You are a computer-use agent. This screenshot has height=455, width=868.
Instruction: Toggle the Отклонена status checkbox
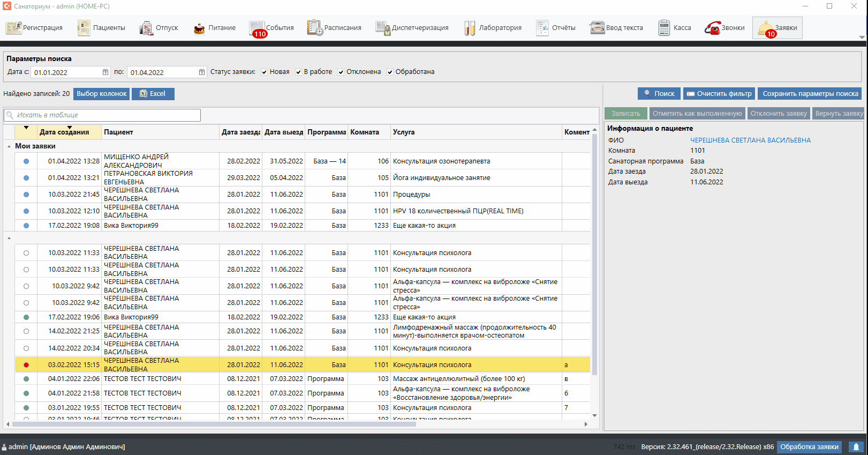[x=341, y=72]
